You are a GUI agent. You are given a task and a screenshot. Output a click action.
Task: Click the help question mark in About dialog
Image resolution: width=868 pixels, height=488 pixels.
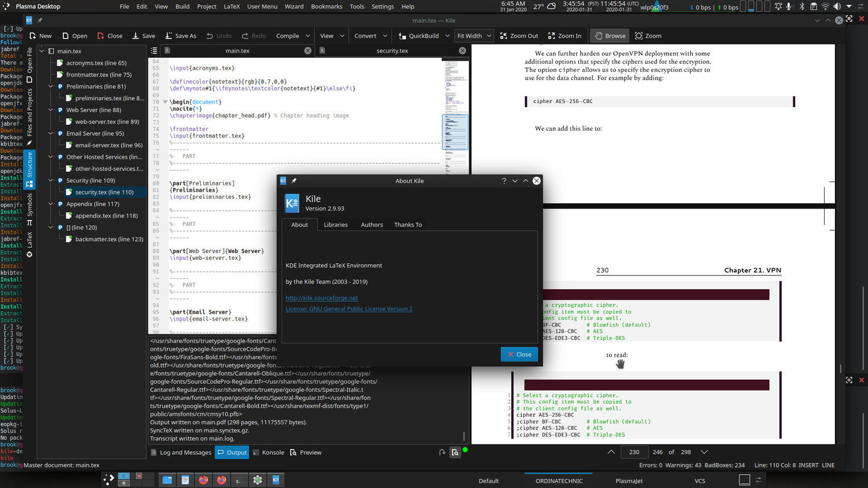tap(504, 181)
